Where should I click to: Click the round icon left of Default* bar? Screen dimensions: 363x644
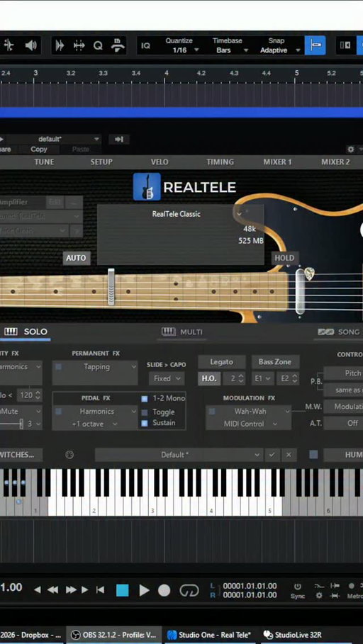click(x=69, y=455)
